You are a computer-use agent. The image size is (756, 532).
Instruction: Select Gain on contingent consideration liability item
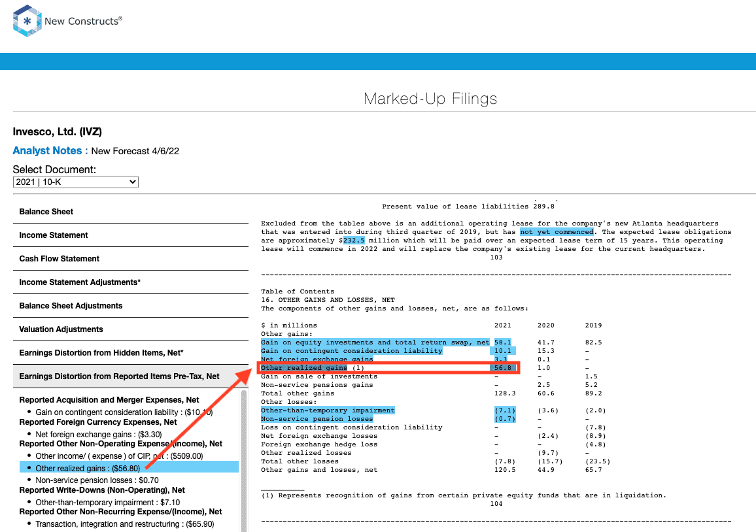click(x=124, y=412)
